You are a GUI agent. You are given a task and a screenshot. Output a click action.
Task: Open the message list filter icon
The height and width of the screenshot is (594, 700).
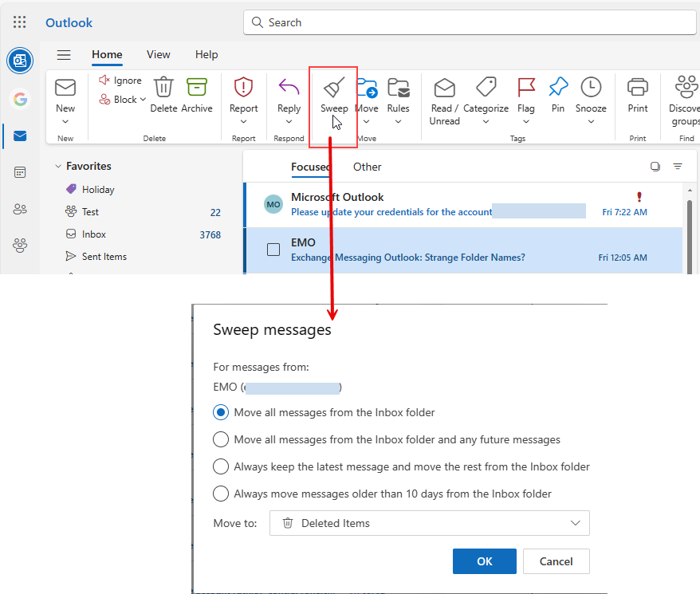tap(677, 167)
